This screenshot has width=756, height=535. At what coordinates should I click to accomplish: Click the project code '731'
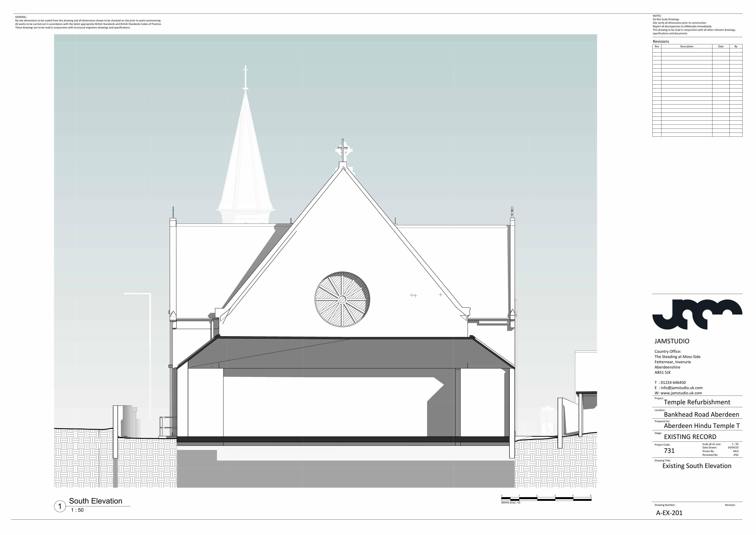coord(669,451)
